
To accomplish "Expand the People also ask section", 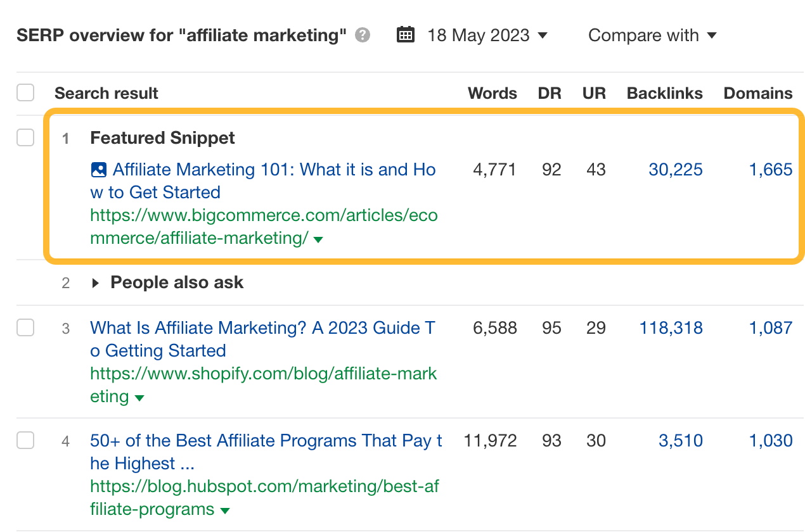I will point(94,282).
